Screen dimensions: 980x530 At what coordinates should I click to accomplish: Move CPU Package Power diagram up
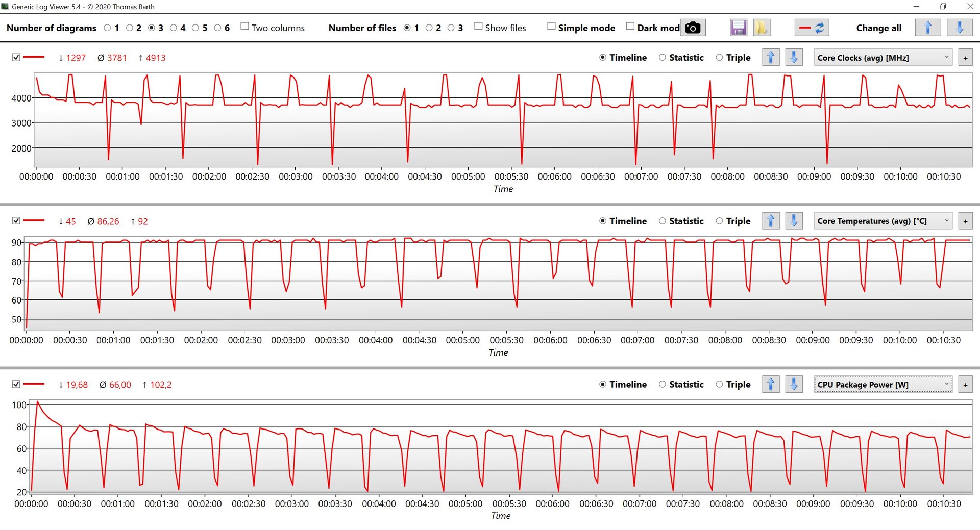tap(771, 385)
